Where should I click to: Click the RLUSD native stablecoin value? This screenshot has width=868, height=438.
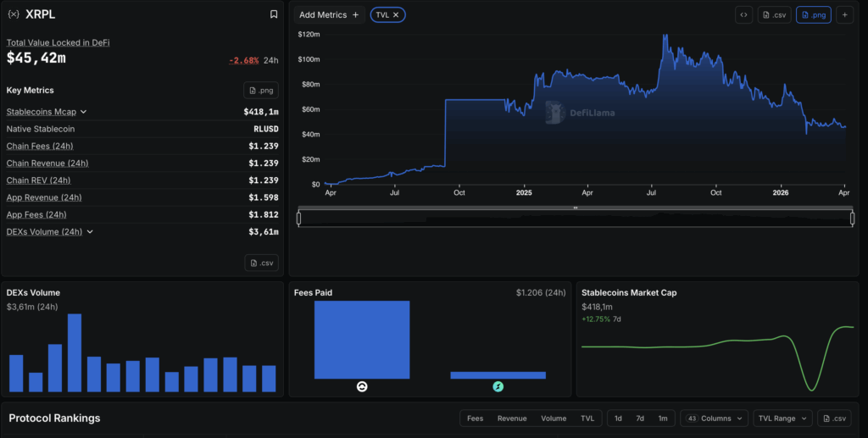265,129
